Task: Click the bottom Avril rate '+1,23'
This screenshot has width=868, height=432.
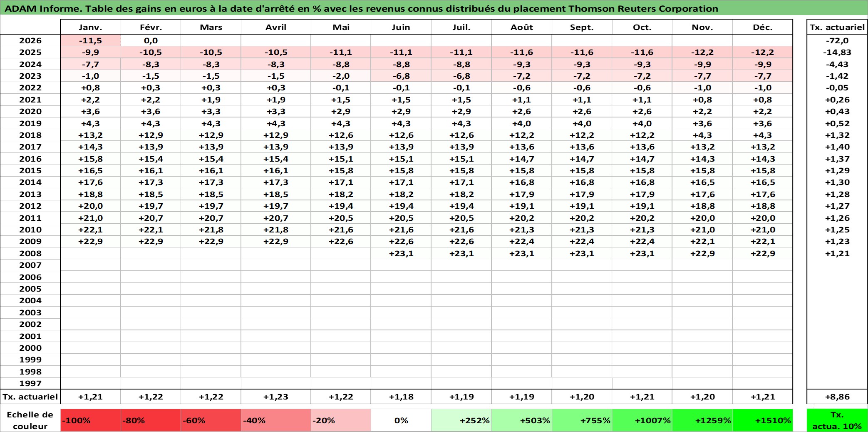Action: [276, 397]
